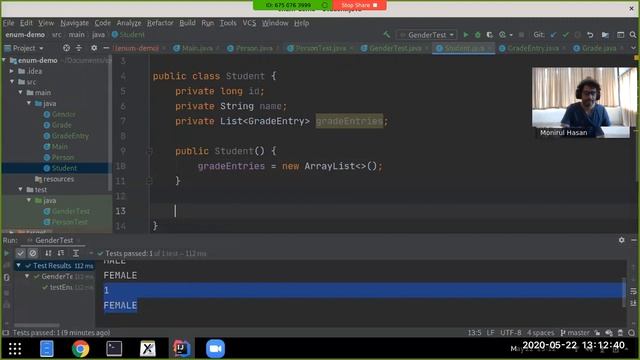Image resolution: width=640 pixels, height=360 pixels.
Task: Toggle show passed tests checkmark button
Action: [20, 253]
